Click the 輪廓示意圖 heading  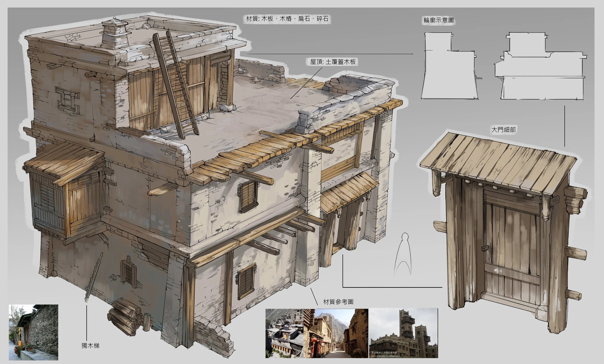tap(439, 20)
